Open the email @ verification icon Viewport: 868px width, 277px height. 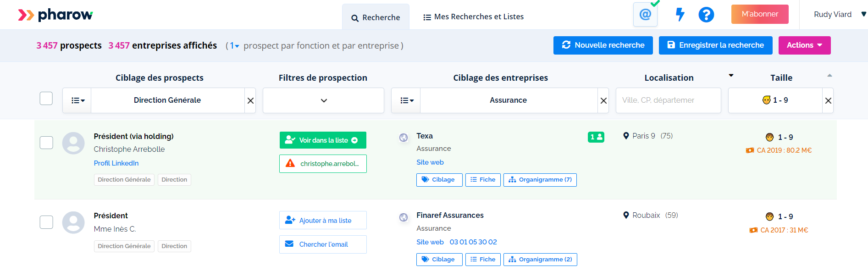[x=645, y=15]
